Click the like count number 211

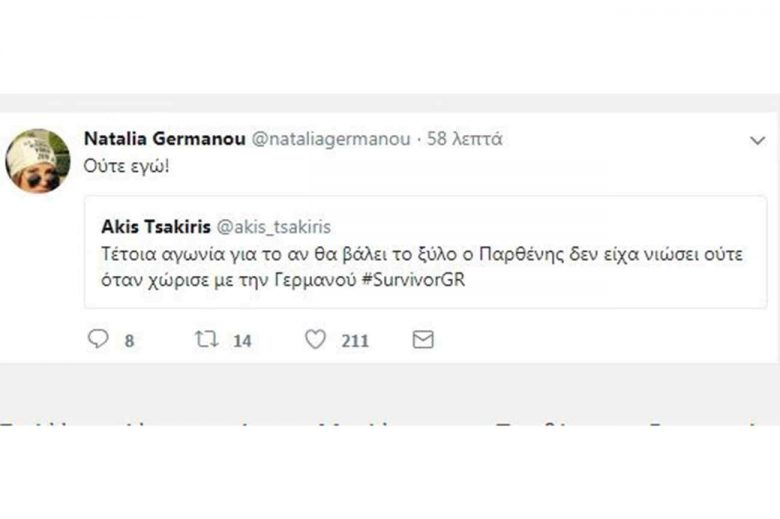[355, 341]
